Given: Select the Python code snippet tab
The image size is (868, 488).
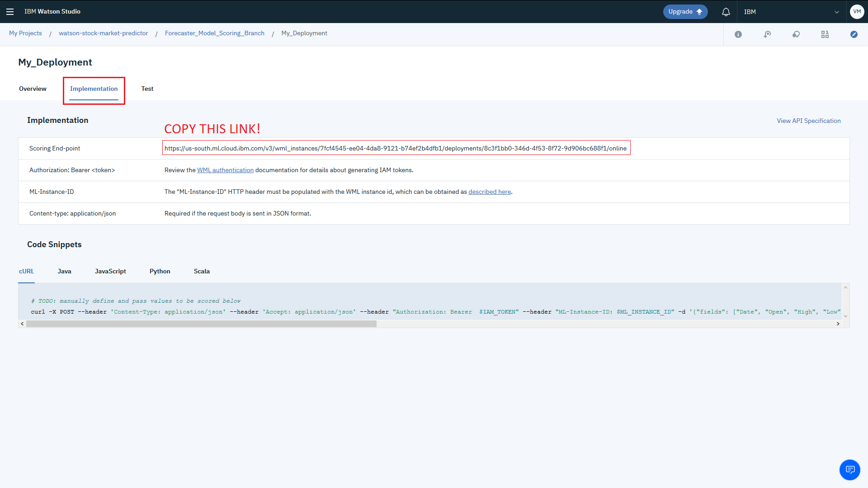Looking at the screenshot, I should pyautogui.click(x=160, y=271).
